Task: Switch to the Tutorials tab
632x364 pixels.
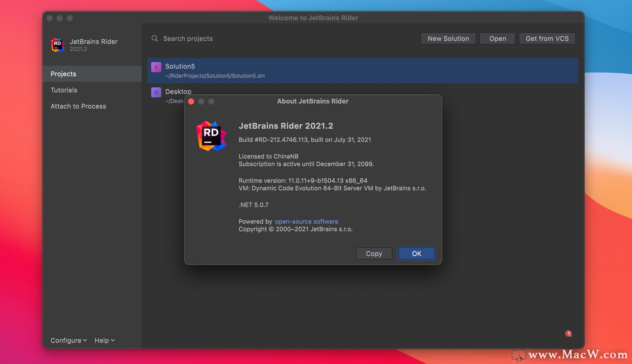Action: [x=92, y=90]
